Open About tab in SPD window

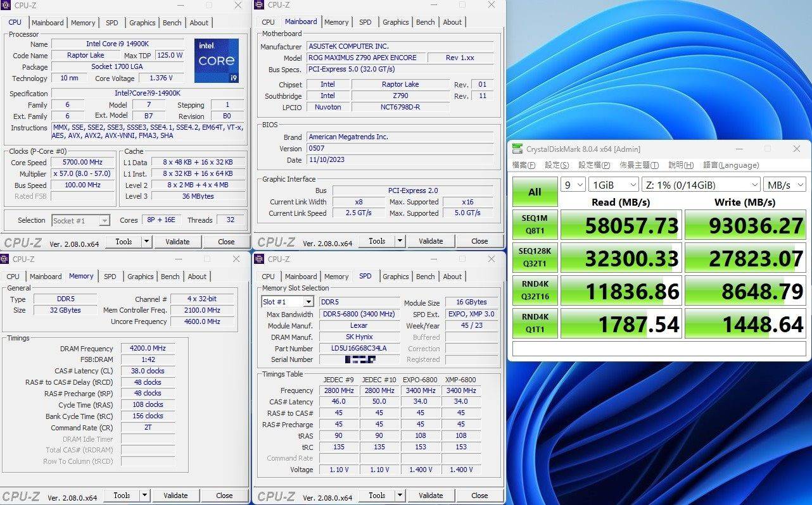(x=452, y=277)
